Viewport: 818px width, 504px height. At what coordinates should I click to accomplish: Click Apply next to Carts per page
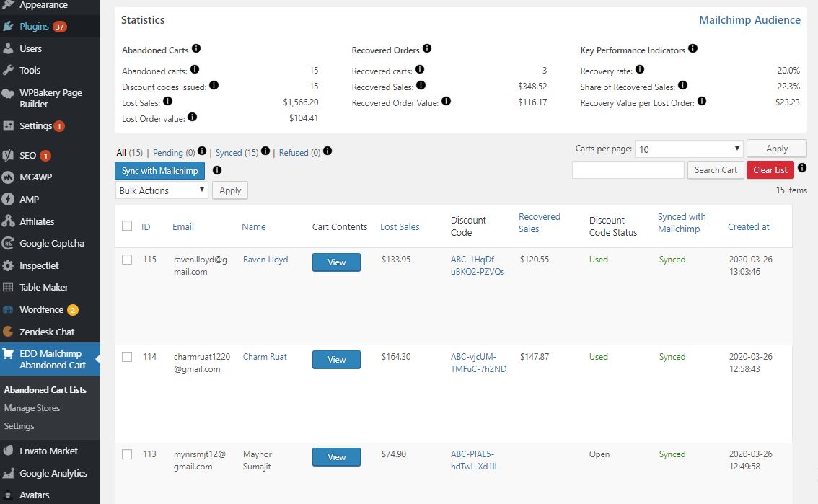pyautogui.click(x=777, y=149)
